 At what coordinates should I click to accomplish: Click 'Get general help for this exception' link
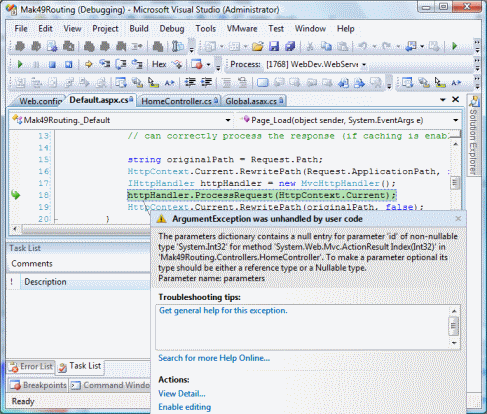pyautogui.click(x=223, y=310)
